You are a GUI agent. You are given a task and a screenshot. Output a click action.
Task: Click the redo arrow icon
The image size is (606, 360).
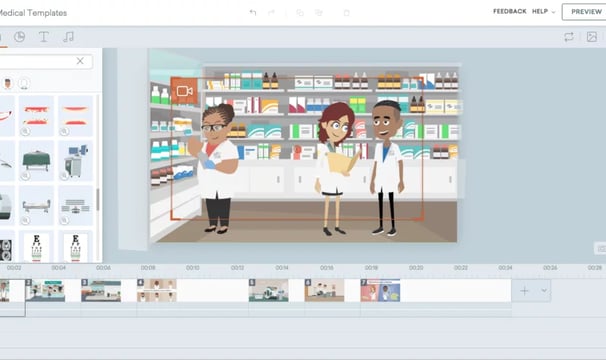(x=271, y=12)
